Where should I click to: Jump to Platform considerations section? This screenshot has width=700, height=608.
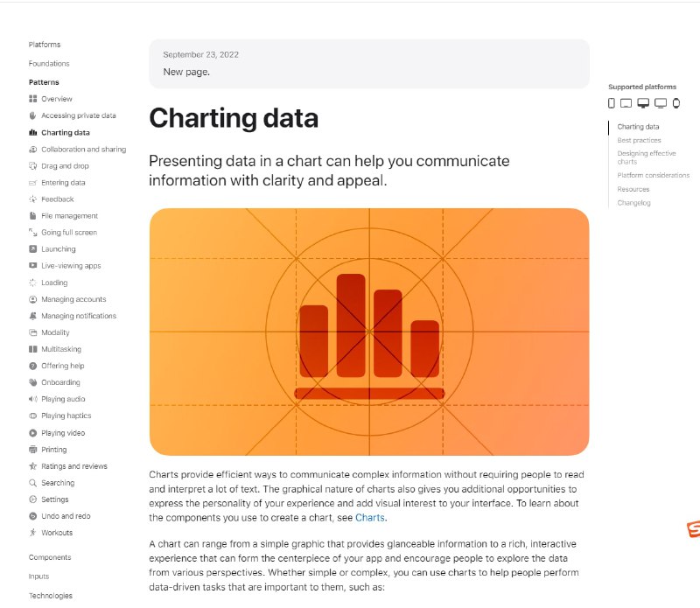click(653, 175)
